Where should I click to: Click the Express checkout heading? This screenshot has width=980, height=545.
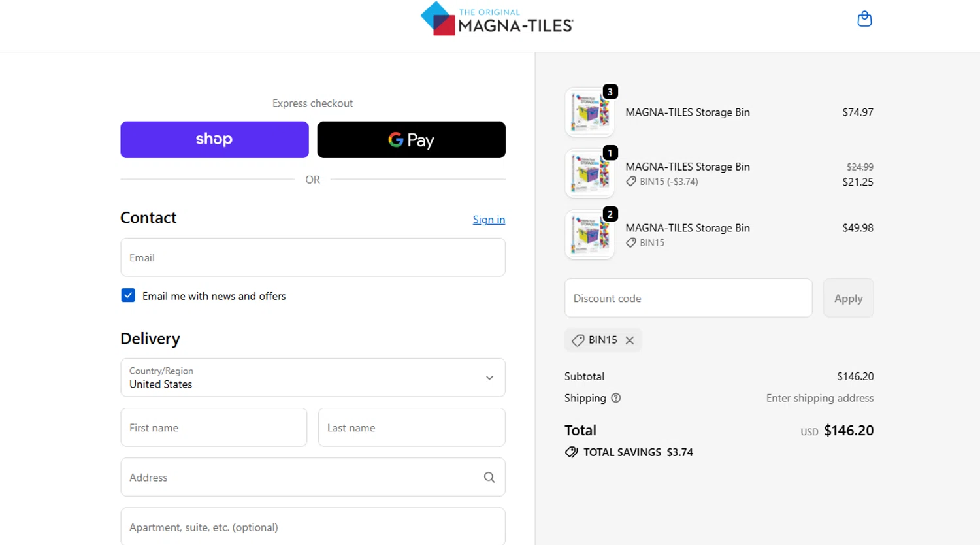(x=313, y=103)
